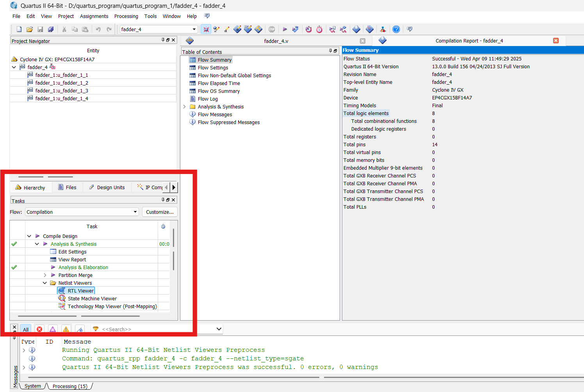Image resolution: width=584 pixels, height=392 pixels.
Task: Float the Table of Contents panel
Action: point(335,51)
